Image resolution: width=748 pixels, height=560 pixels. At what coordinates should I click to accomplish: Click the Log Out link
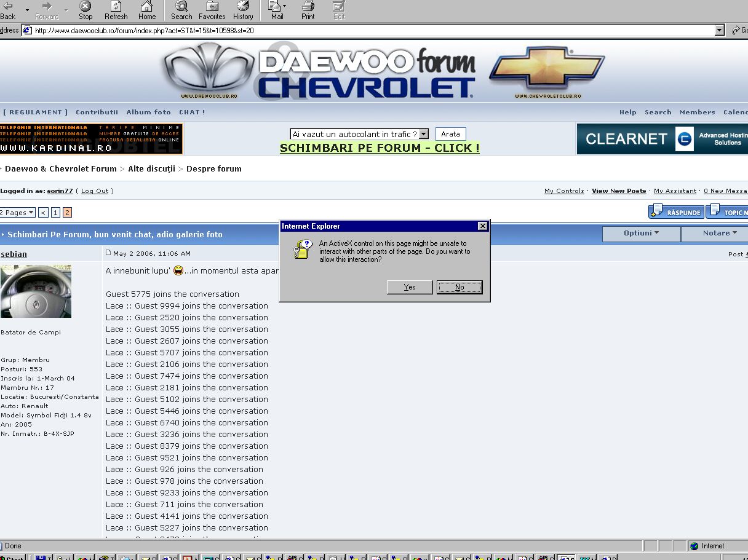(95, 191)
